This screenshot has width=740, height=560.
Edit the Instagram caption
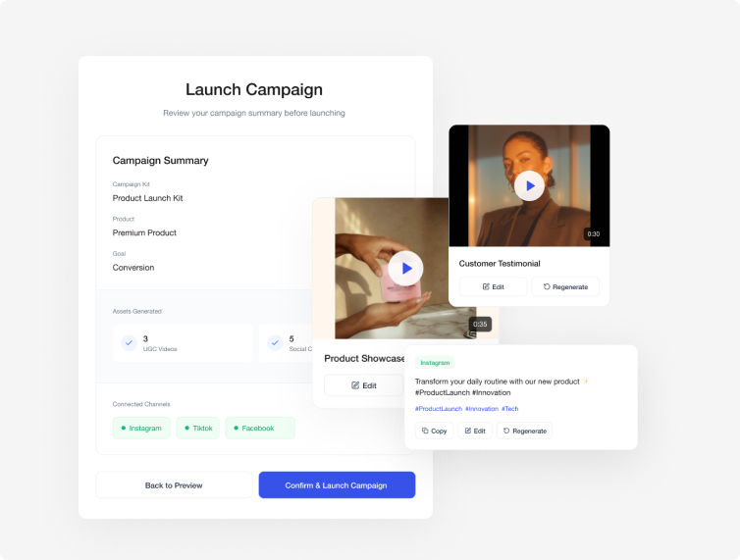click(475, 431)
